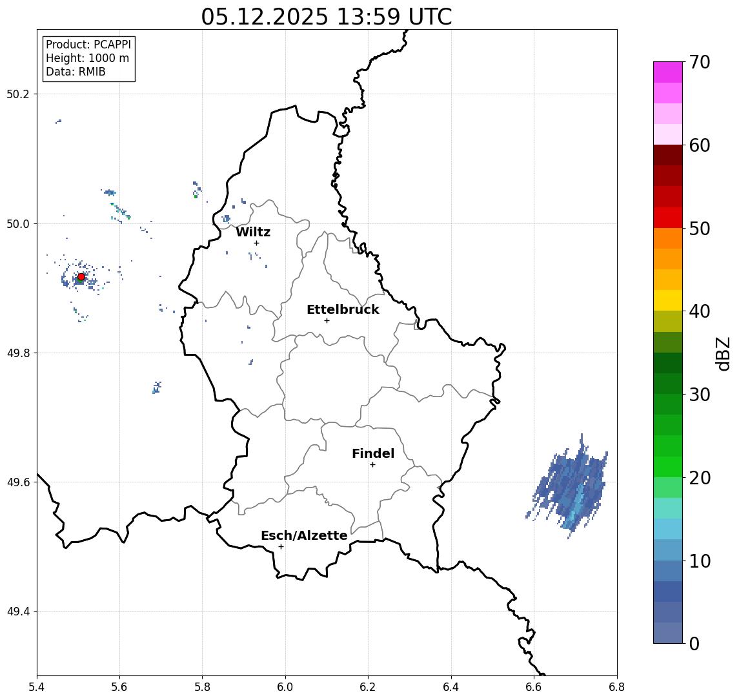Click the plus marker below Ettelbruck
The height and width of the screenshot is (700, 739).
click(x=327, y=321)
